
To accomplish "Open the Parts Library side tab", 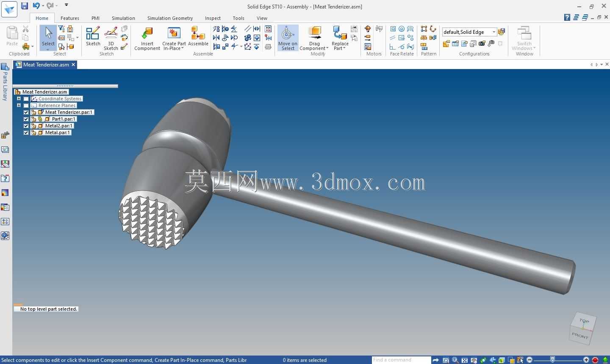I will point(5,82).
